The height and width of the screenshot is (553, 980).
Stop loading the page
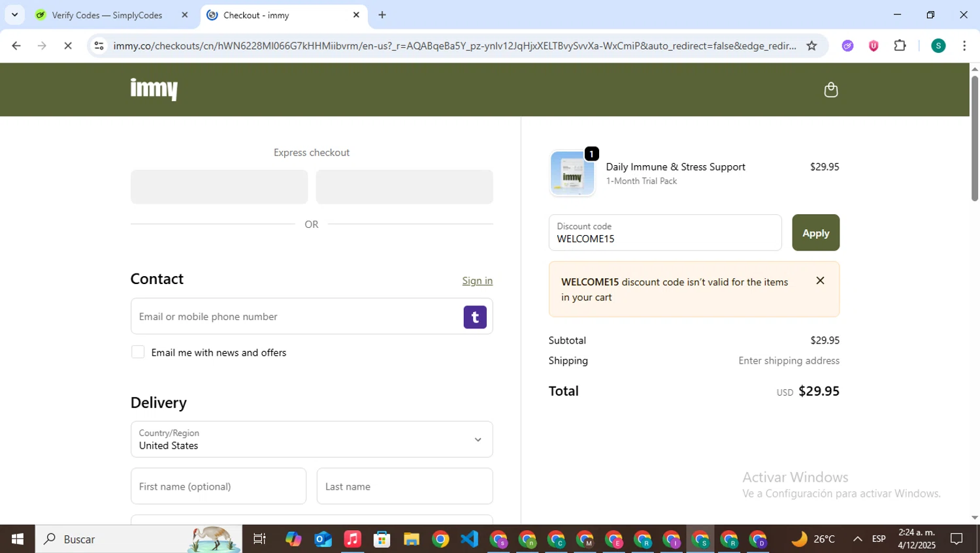68,46
